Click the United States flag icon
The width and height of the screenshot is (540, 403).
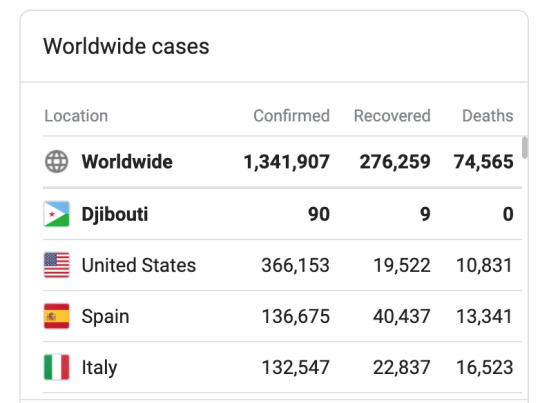coord(56,265)
